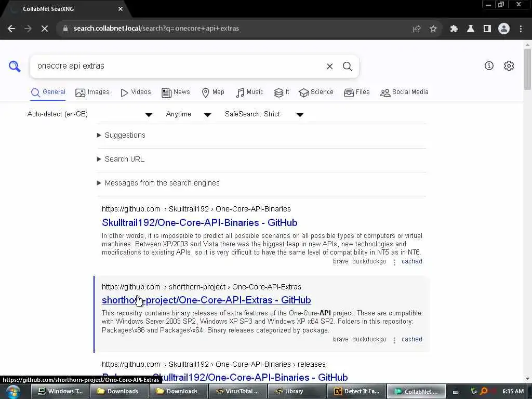
Task: Switch to Library taskbar item
Action: [x=297, y=392]
